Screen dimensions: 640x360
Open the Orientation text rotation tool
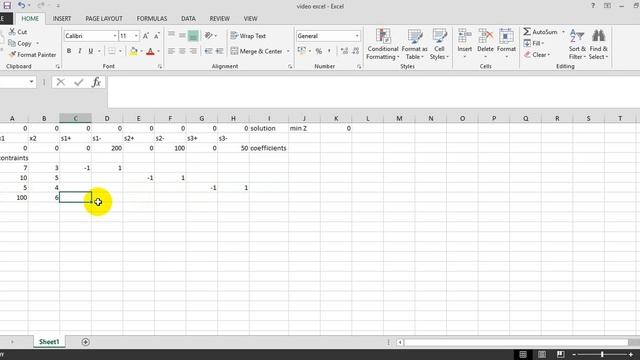210,36
